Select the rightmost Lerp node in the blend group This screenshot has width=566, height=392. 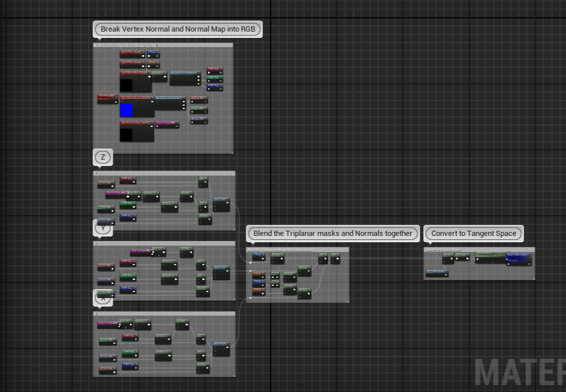[x=336, y=257]
